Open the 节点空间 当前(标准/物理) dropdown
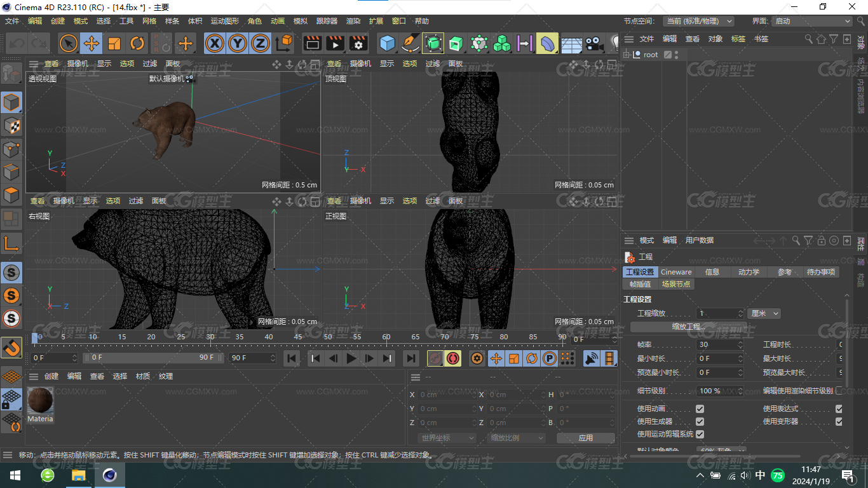Screen dimensions: 868x488 [698, 21]
